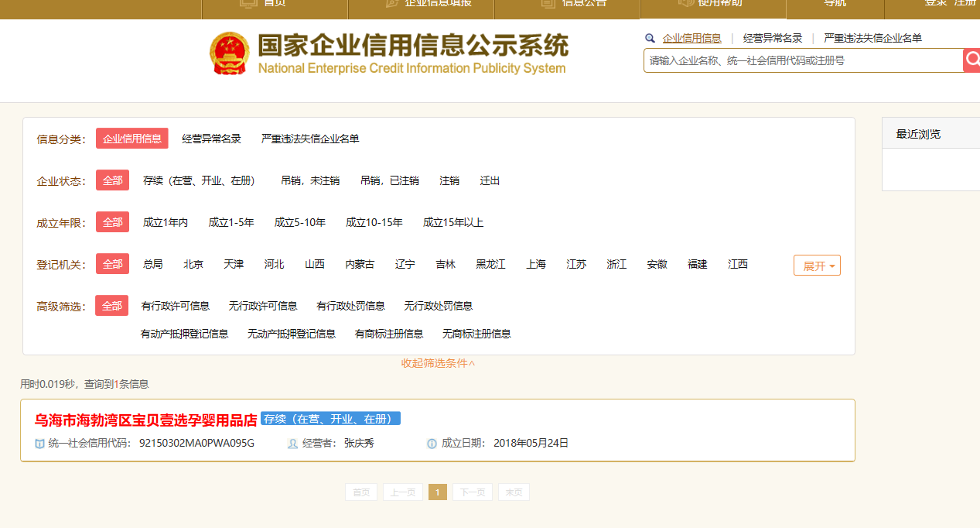
Task: Choose 黑龙江 registration authority
Action: 490,264
